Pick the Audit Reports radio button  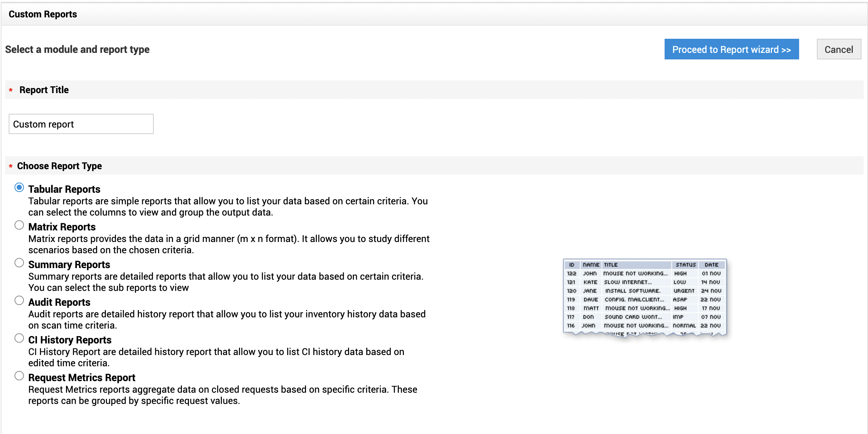[x=19, y=300]
